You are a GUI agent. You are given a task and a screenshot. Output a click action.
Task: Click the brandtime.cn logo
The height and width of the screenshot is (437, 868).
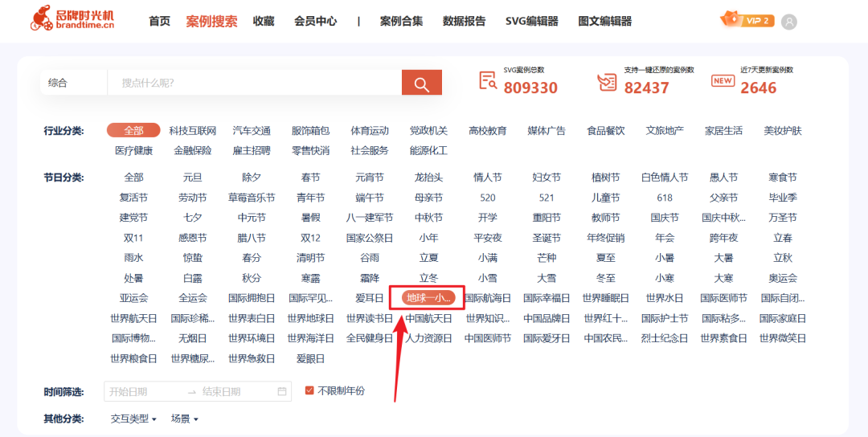(x=72, y=18)
